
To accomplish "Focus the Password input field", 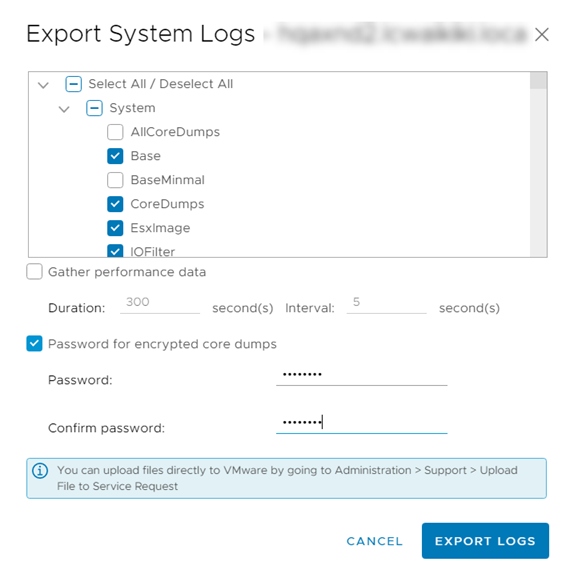I will [362, 376].
